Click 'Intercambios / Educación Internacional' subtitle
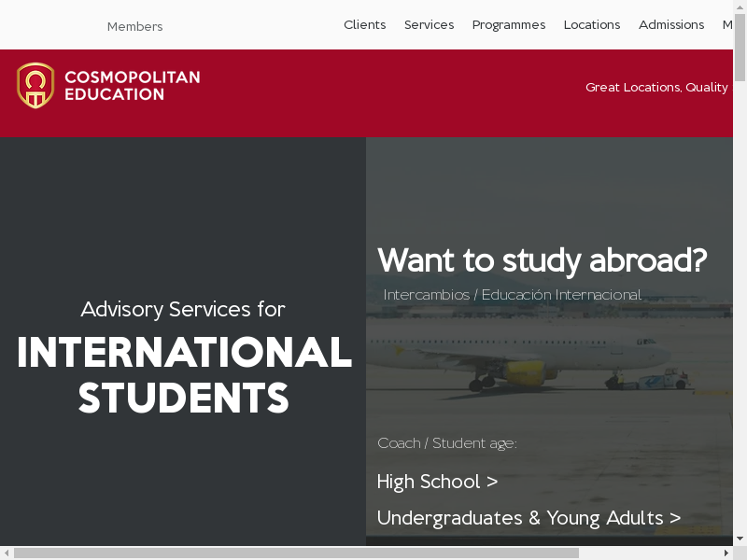The width and height of the screenshot is (747, 560). (512, 295)
